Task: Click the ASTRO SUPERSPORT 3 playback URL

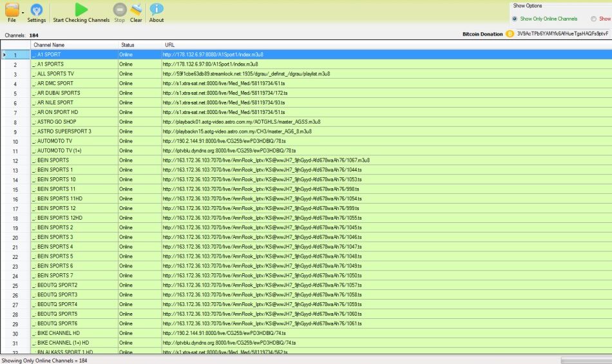Action: [x=237, y=131]
